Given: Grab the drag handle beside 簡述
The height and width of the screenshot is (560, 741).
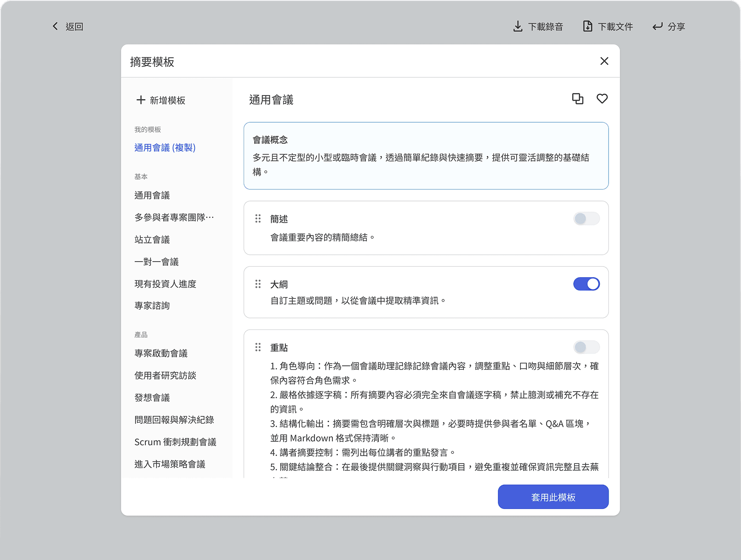Looking at the screenshot, I should point(258,218).
